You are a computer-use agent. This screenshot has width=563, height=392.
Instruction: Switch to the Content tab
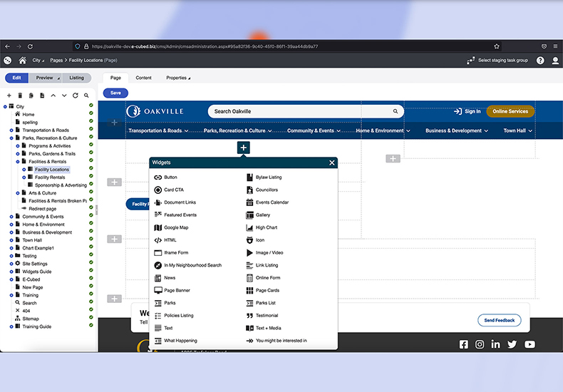coord(143,78)
